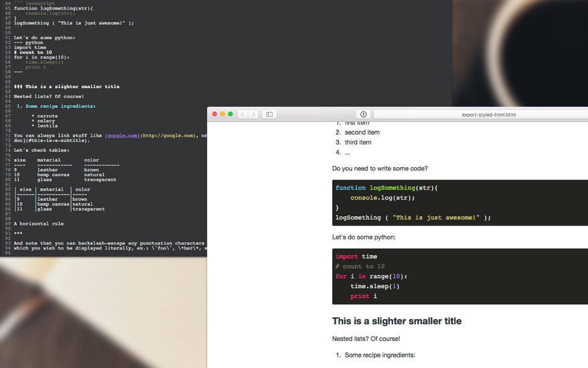The height and width of the screenshot is (368, 588).
Task: Click 'print i' in the rendered python block
Action: pos(364,296)
